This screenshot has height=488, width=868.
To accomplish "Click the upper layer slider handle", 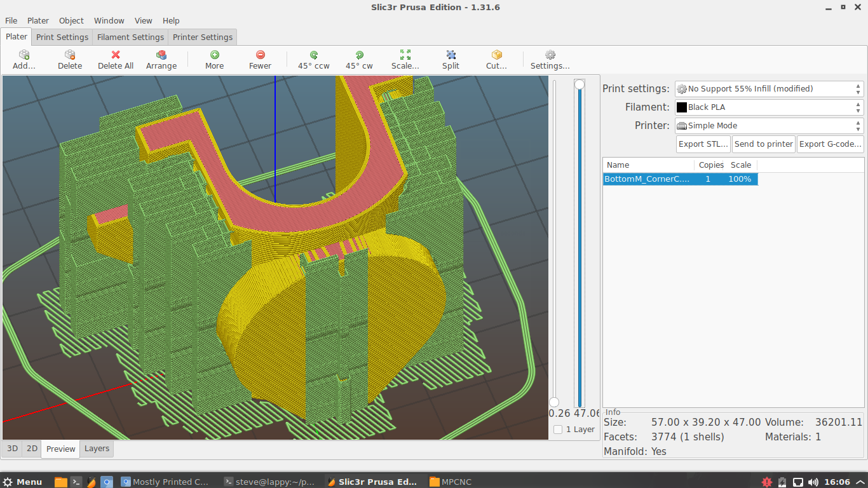I will coord(580,85).
